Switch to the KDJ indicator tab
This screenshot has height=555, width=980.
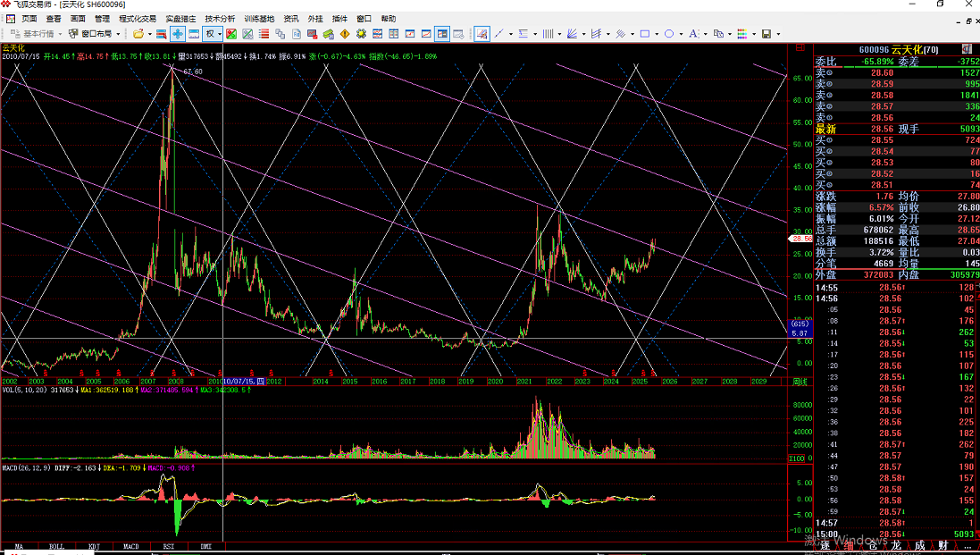94,546
